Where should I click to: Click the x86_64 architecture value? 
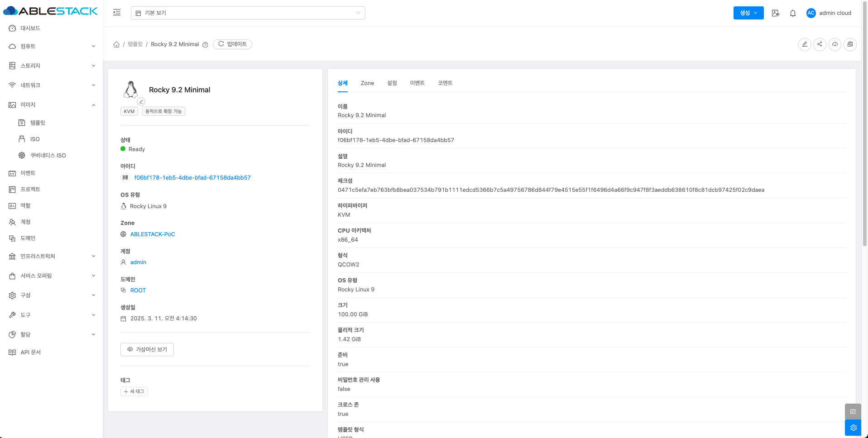[348, 240]
